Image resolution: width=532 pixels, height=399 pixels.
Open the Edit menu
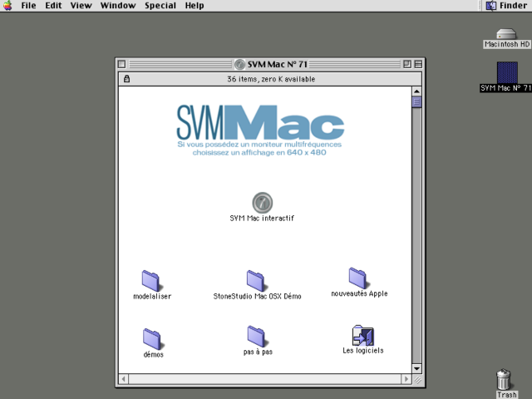53,6
